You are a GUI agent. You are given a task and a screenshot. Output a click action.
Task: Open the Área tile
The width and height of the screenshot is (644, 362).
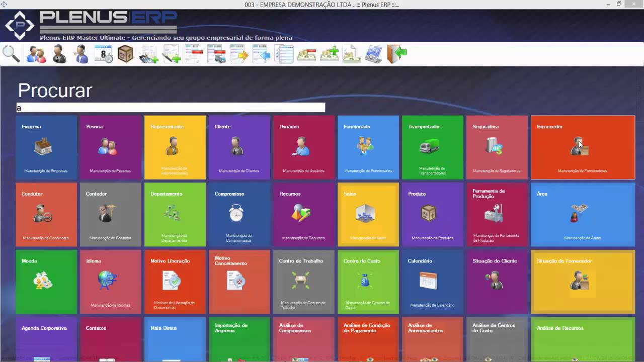coord(583,215)
